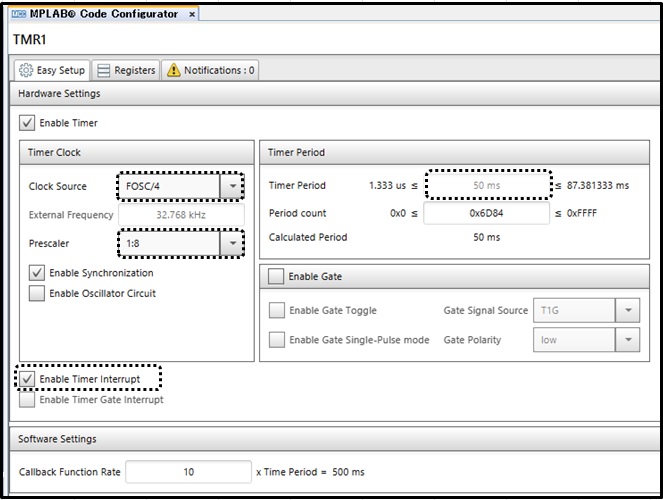Toggle the Enable Synchronization checkbox
The height and width of the screenshot is (500, 663).
(37, 273)
